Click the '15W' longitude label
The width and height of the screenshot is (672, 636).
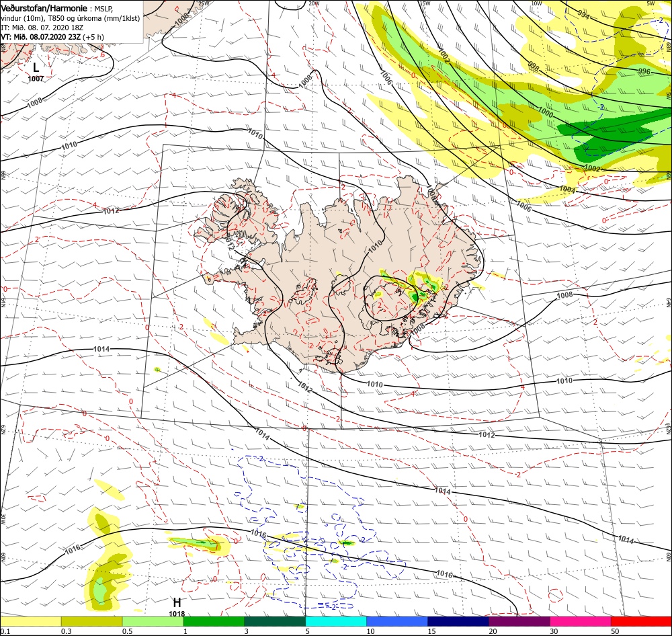pyautogui.click(x=425, y=3)
